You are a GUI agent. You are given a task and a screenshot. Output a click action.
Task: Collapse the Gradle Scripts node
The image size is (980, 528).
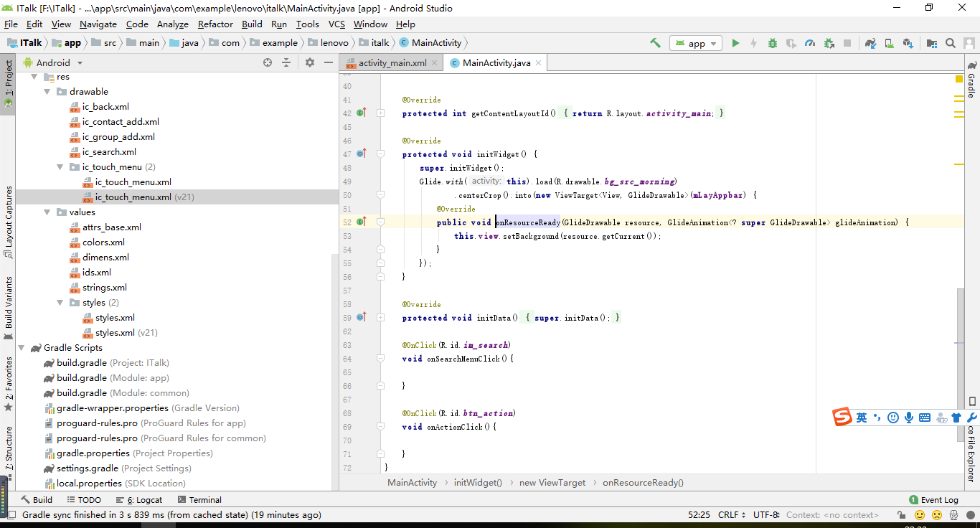pyautogui.click(x=21, y=348)
